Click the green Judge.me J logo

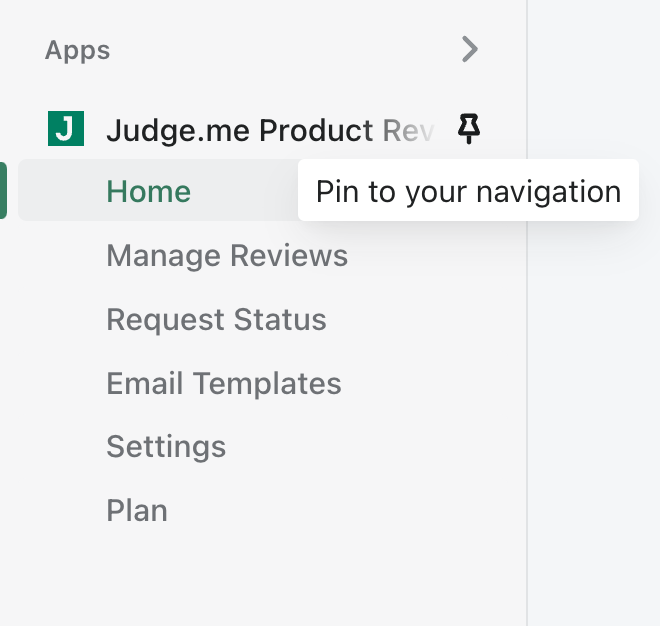[x=65, y=129]
